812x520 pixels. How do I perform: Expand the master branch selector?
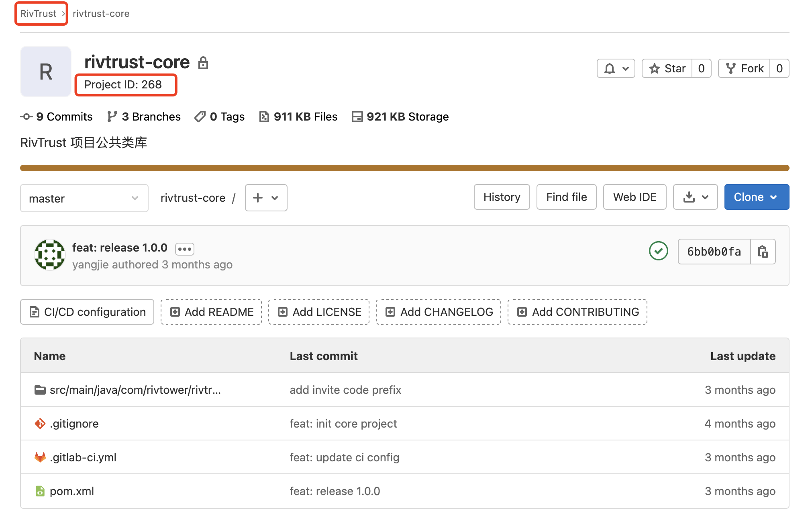pyautogui.click(x=84, y=198)
